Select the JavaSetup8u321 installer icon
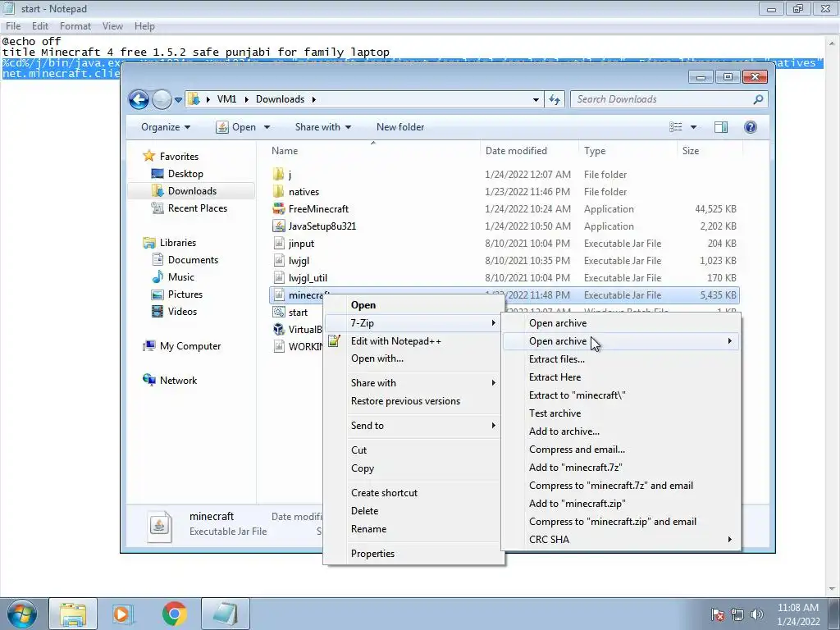 click(x=279, y=226)
